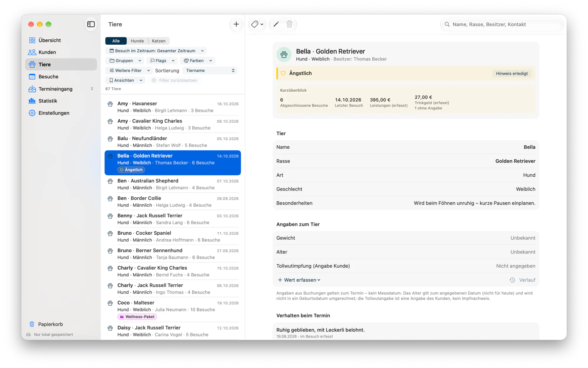Add a new animal with plus button
This screenshot has width=588, height=368.
(236, 24)
